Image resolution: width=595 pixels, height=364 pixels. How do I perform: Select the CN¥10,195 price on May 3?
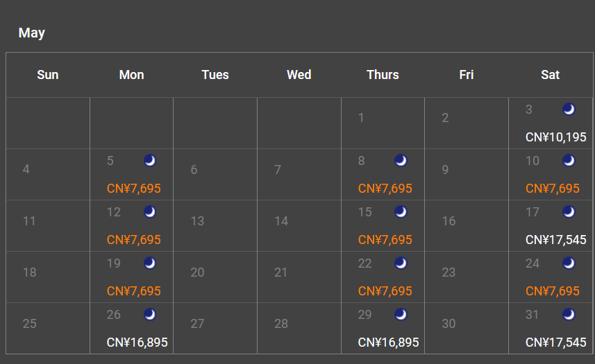click(555, 137)
